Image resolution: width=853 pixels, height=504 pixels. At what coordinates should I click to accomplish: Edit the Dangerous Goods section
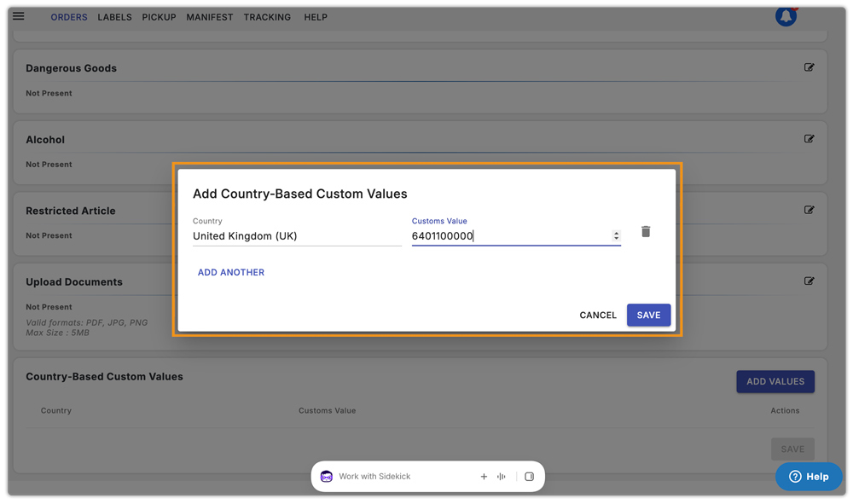coord(809,67)
